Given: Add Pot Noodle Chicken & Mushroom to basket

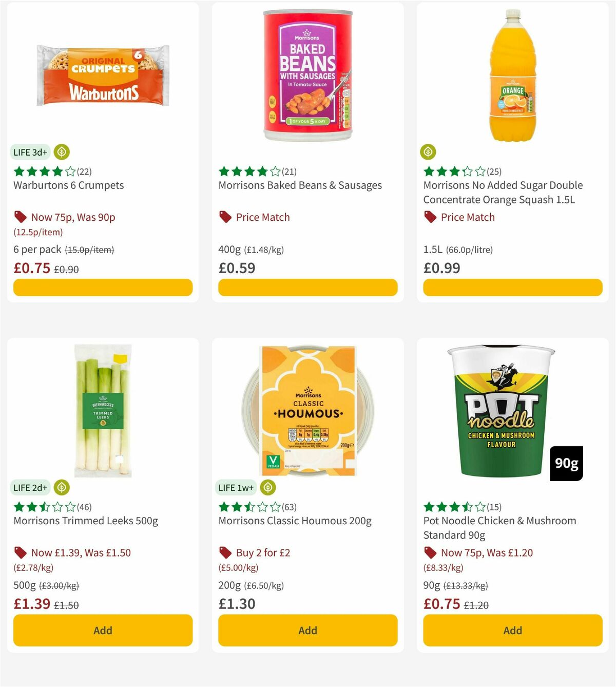Looking at the screenshot, I should point(512,630).
